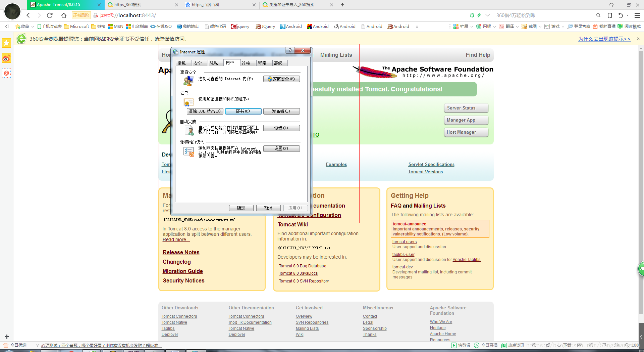Viewport: 644px width, 352px height.
Task: Open the jquery bookmark
Action: (240, 26)
